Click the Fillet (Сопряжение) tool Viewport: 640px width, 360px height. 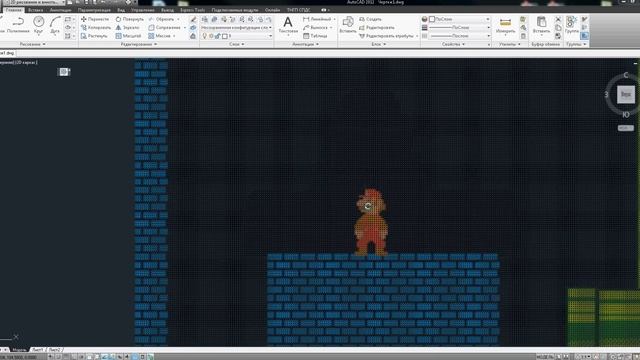[164, 27]
